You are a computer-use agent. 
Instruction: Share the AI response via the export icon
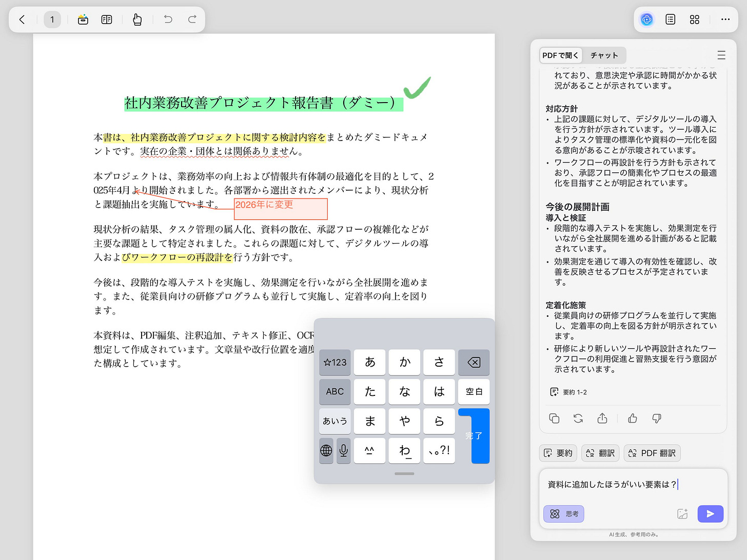(602, 418)
